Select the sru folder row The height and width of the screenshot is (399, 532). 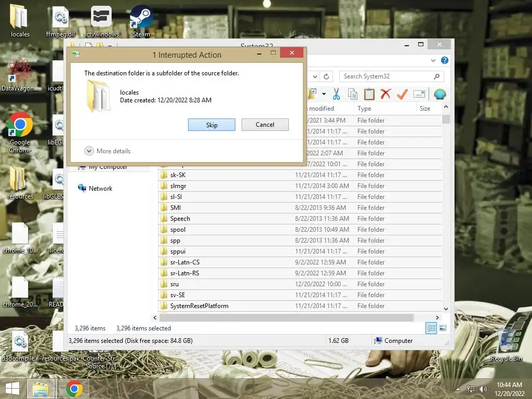click(300, 284)
